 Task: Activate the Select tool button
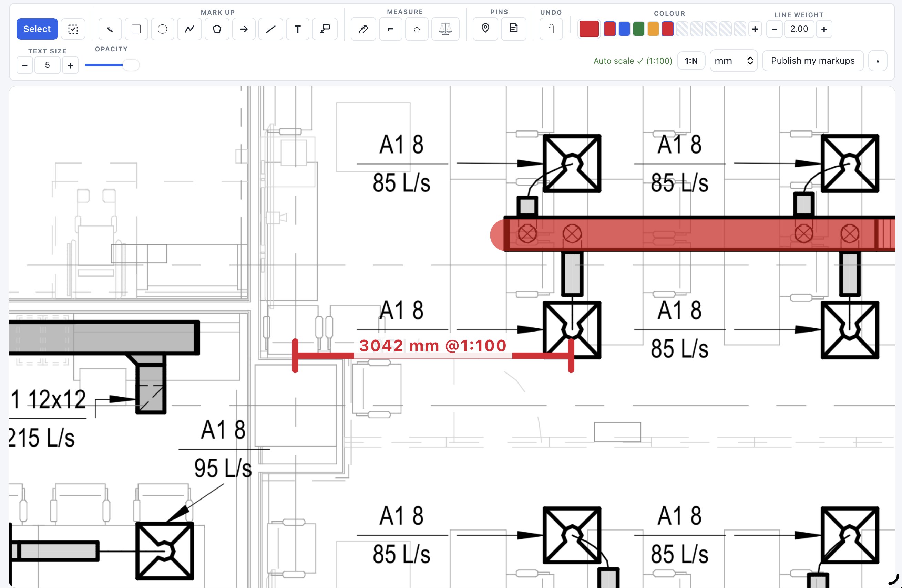37,29
